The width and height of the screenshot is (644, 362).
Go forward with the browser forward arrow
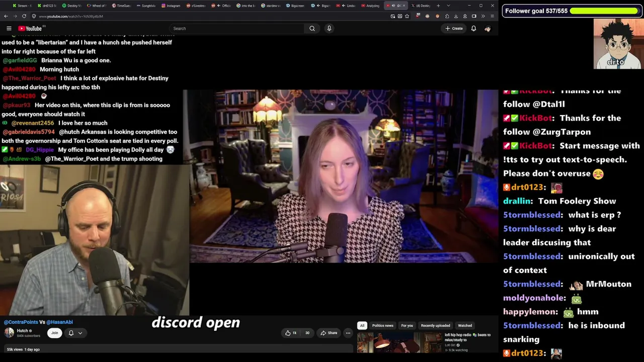[15, 16]
